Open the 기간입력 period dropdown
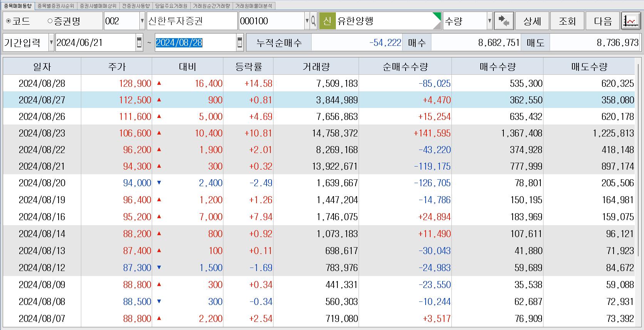 (x=51, y=42)
